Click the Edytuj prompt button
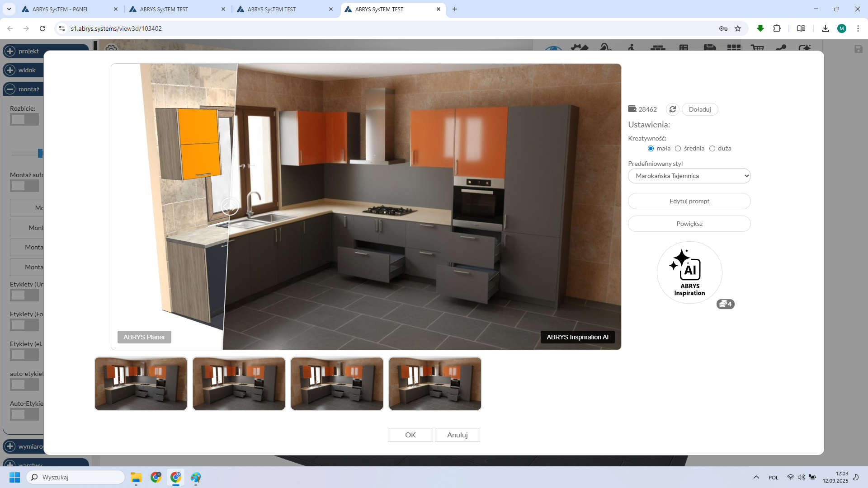This screenshot has width=868, height=488. pos(689,201)
